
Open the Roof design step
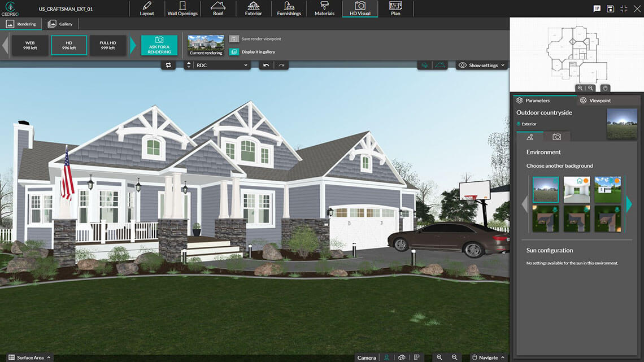[218, 8]
